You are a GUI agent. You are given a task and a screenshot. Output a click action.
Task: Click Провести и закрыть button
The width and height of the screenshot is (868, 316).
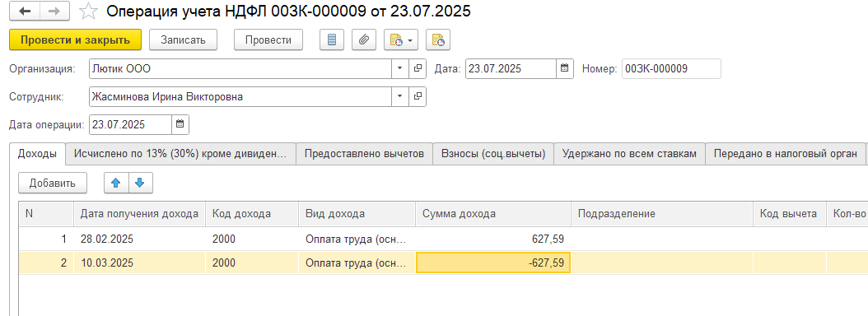coord(75,39)
